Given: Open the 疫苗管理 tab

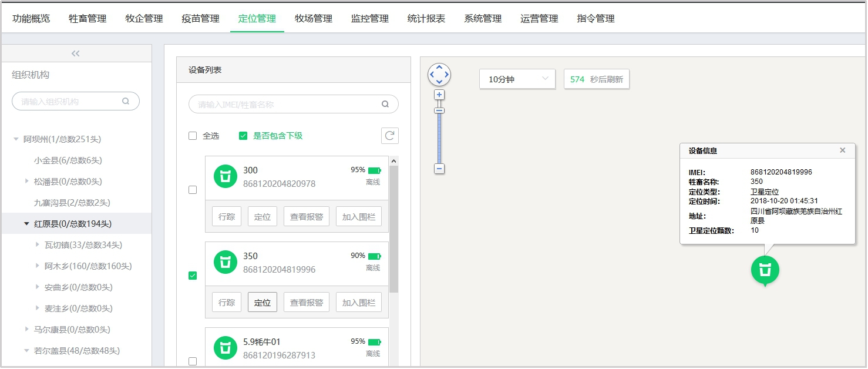Looking at the screenshot, I should pyautogui.click(x=200, y=18).
